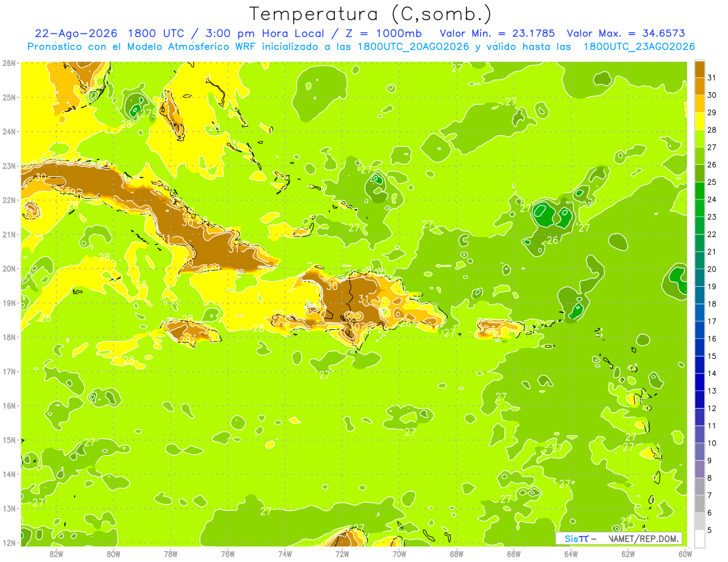Click the '76W' longitude axis label
Screen dimensions: 728x562
point(228,554)
